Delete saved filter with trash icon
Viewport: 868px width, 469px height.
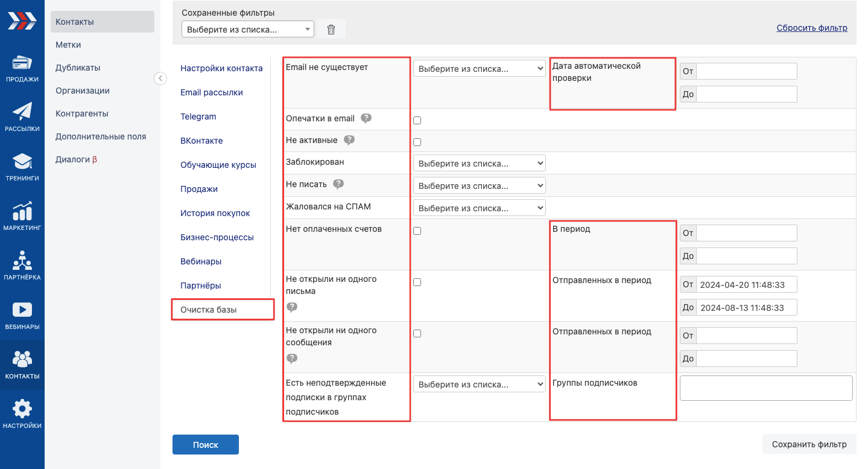click(x=331, y=29)
